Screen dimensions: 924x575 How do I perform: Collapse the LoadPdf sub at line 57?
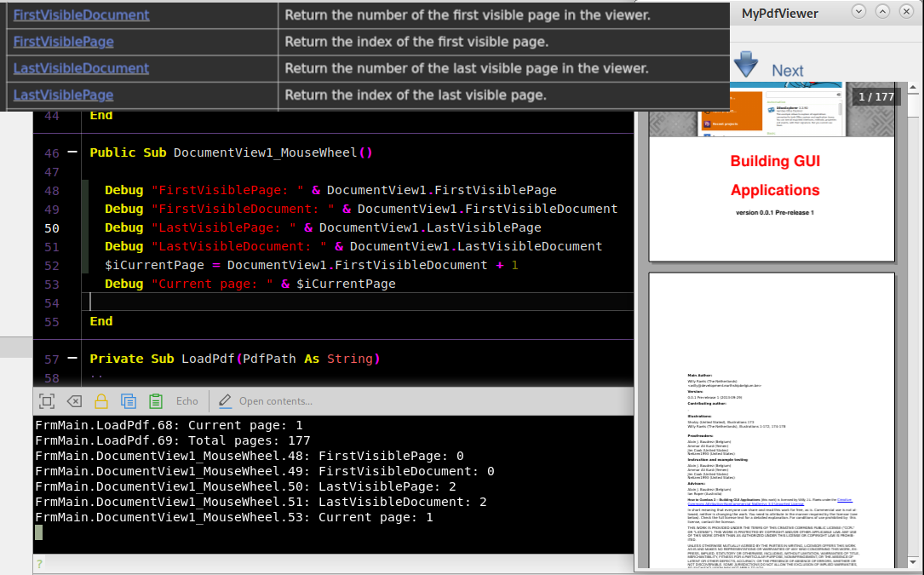72,359
